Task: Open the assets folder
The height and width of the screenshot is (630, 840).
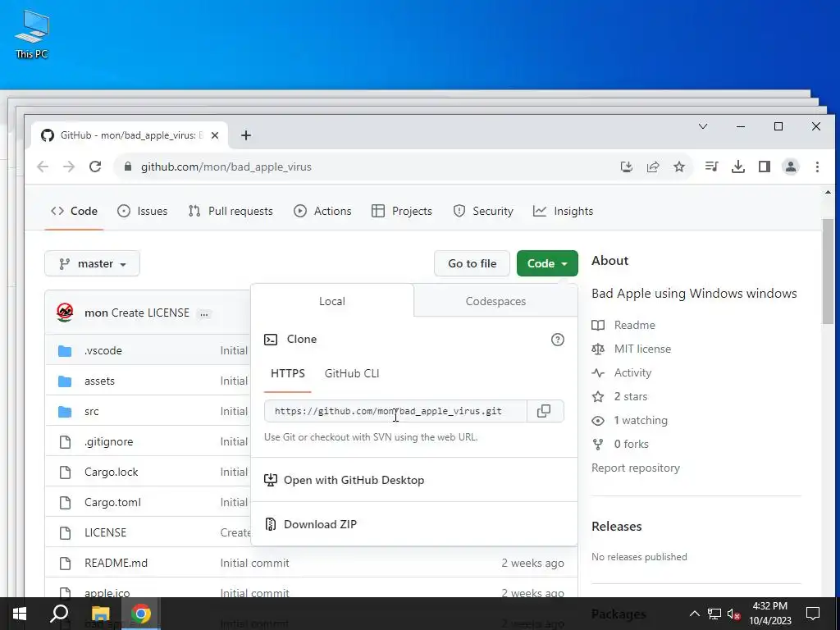Action: [x=99, y=381]
